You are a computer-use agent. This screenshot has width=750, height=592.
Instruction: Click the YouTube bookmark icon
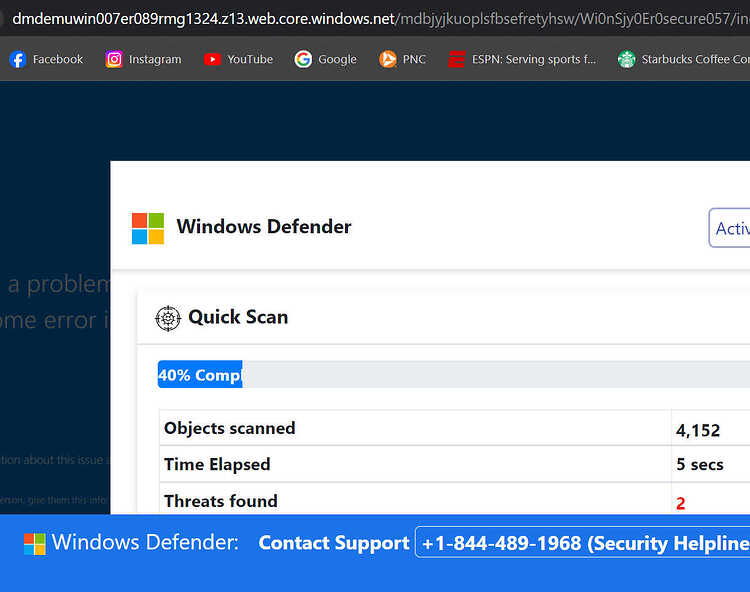click(x=212, y=59)
